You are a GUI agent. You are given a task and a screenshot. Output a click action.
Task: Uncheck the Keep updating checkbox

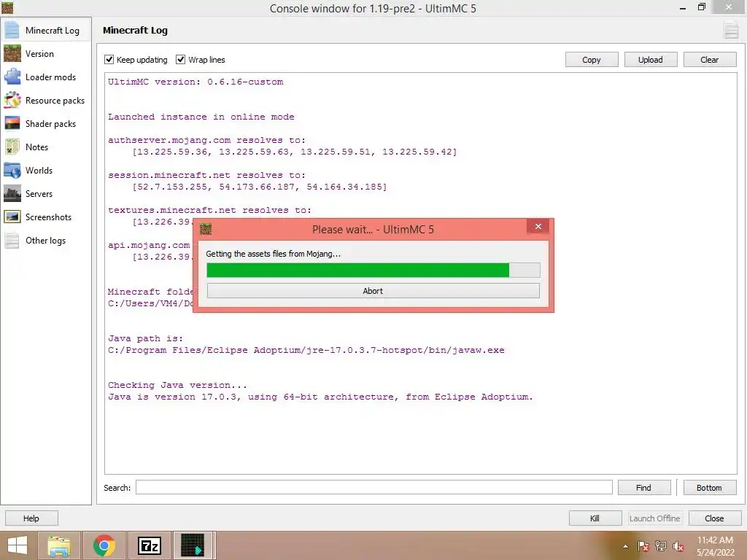(x=109, y=60)
